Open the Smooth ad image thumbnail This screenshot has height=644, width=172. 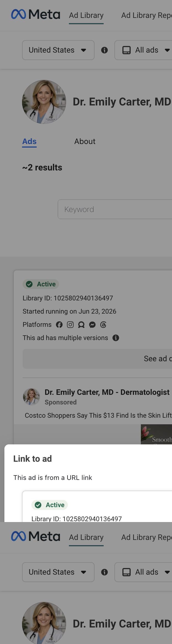point(156,434)
